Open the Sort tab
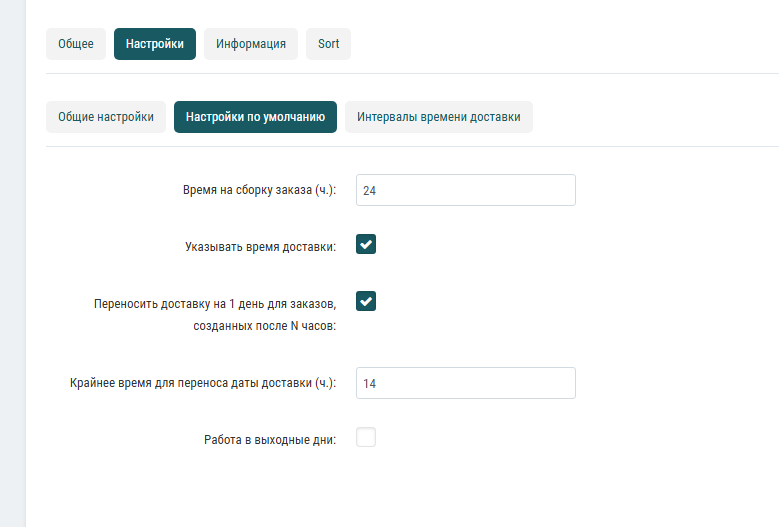The height and width of the screenshot is (527, 779). coord(328,44)
